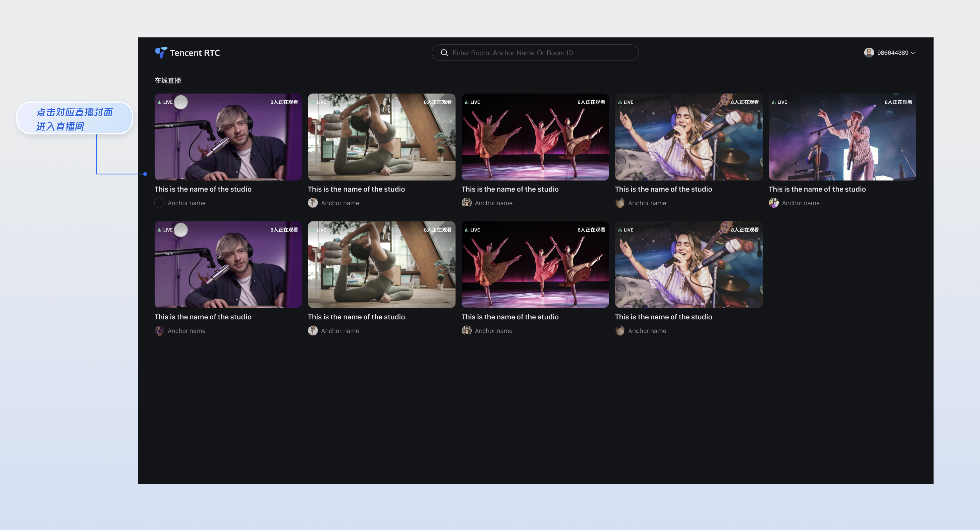
Task: Click anchor avatar under guitarist concert stream
Action: (x=773, y=203)
